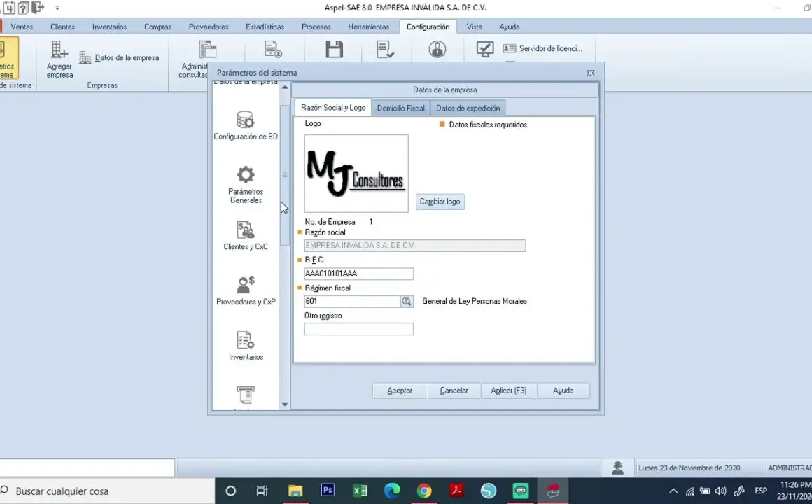Click the Aplicar (F3) button

coord(508,391)
